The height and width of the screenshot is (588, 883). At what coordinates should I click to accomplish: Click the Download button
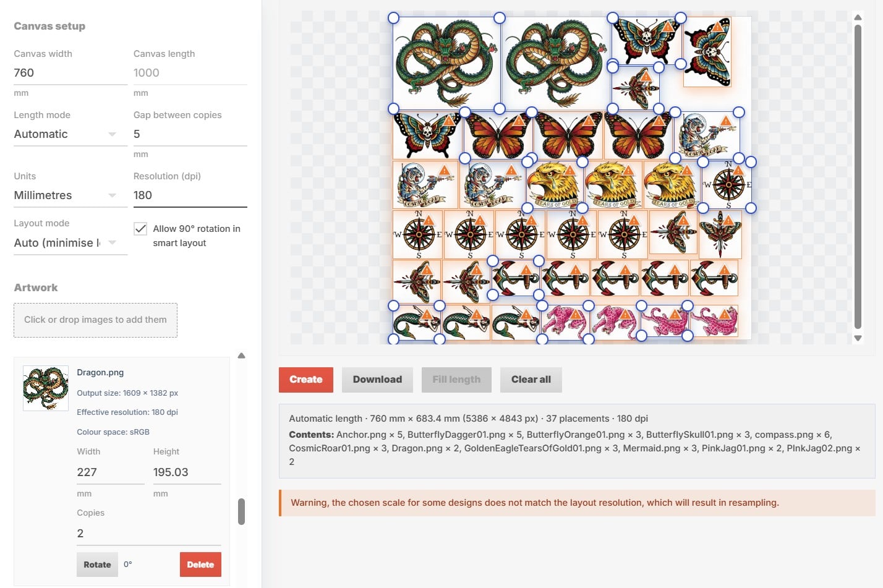coord(377,380)
